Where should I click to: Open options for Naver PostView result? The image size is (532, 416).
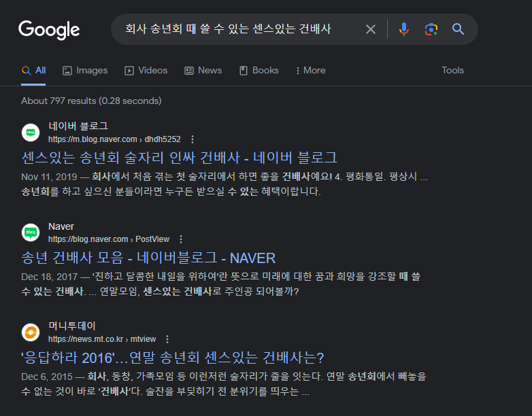click(x=181, y=239)
